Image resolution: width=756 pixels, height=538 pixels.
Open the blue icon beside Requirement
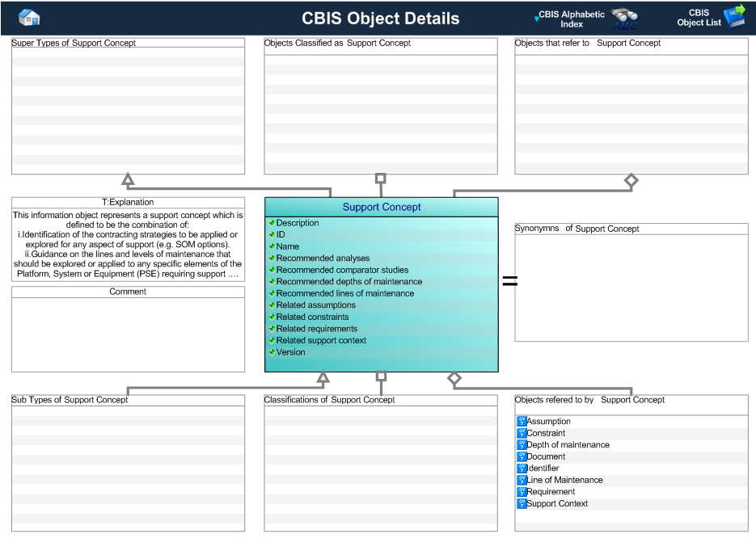pyautogui.click(x=522, y=491)
